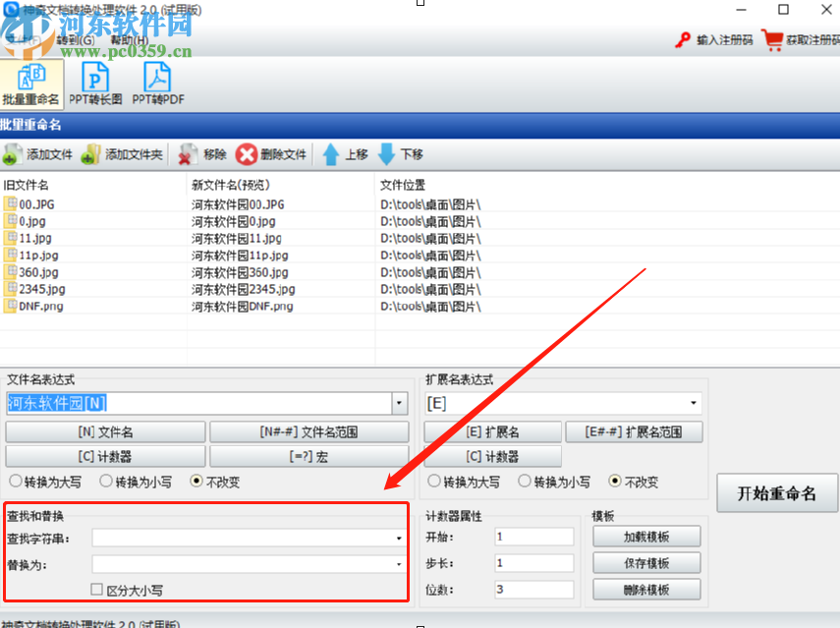Viewport: 840px width, 628px height.
Task: Select extension 不改变 radio option
Action: [x=615, y=482]
